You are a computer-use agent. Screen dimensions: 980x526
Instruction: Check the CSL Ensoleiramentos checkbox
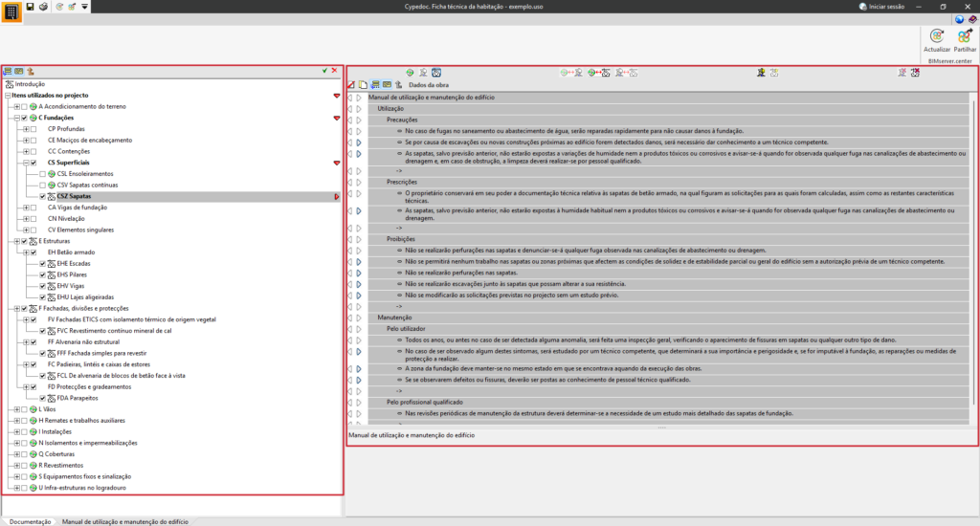pos(42,174)
